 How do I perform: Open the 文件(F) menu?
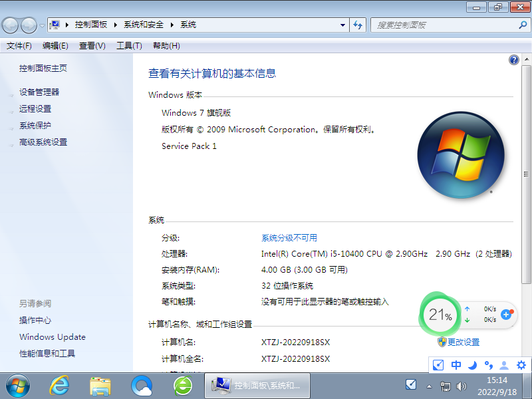click(19, 46)
